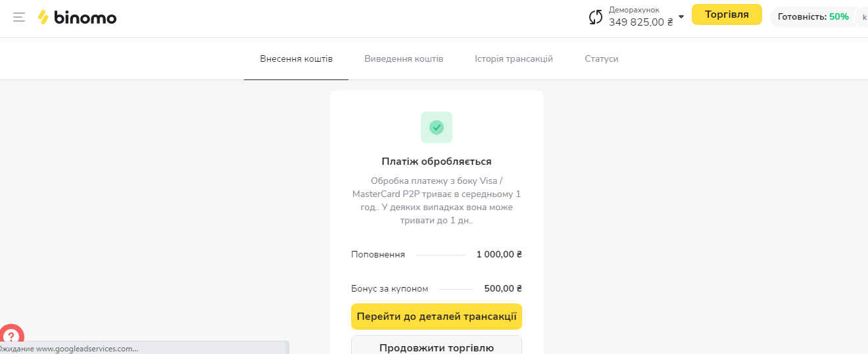Click the yellow Binomo logo mark
This screenshot has width=868, height=354.
click(x=43, y=18)
